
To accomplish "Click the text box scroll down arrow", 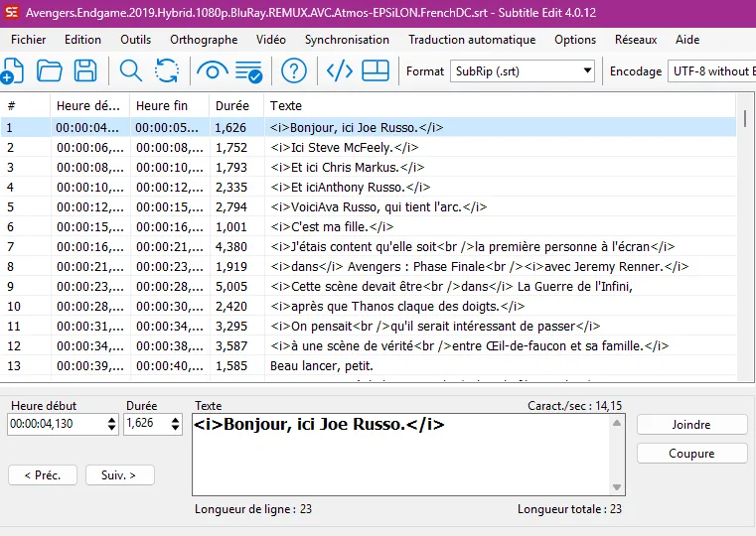I will tap(617, 487).
